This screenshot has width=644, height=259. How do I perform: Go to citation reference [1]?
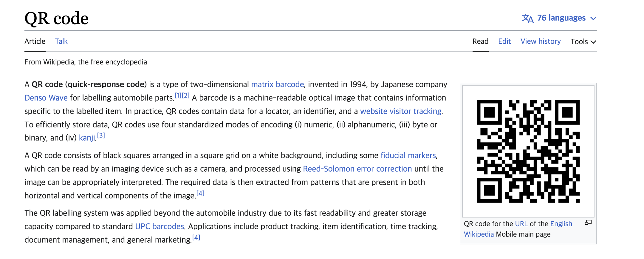[178, 95]
